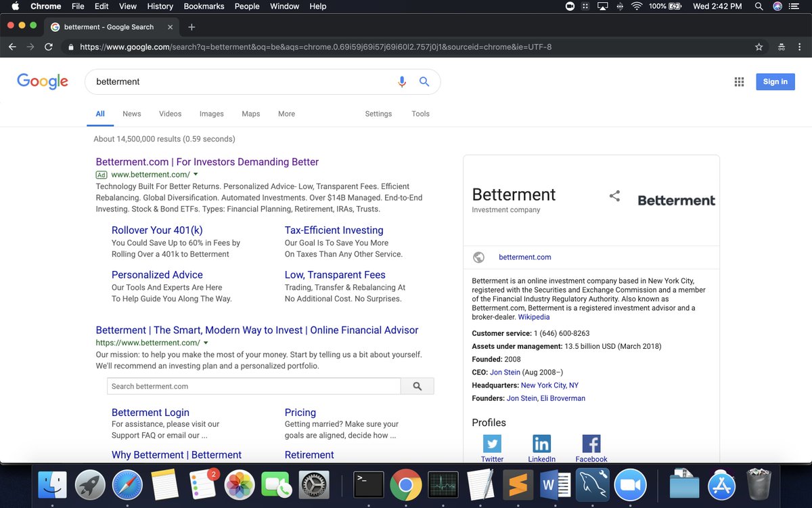This screenshot has width=812, height=508.
Task: Open the Chrome three-dot menu
Action: [800, 47]
